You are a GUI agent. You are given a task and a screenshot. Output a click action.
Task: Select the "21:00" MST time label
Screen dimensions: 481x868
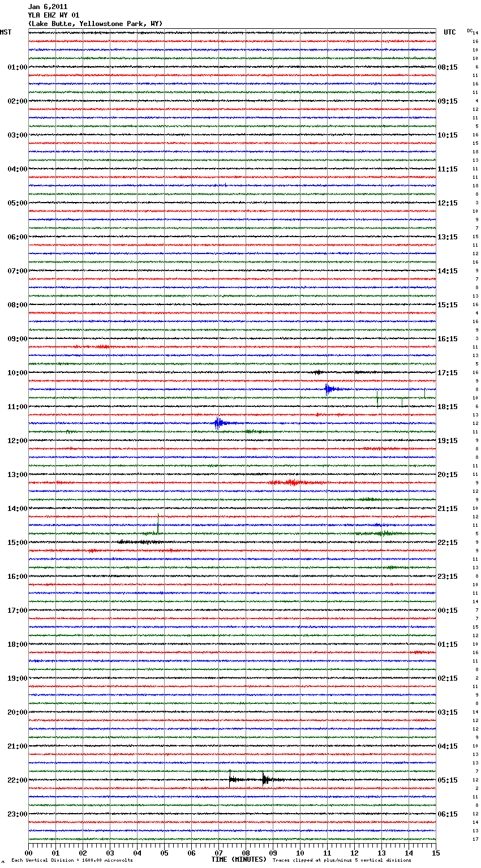[18, 746]
